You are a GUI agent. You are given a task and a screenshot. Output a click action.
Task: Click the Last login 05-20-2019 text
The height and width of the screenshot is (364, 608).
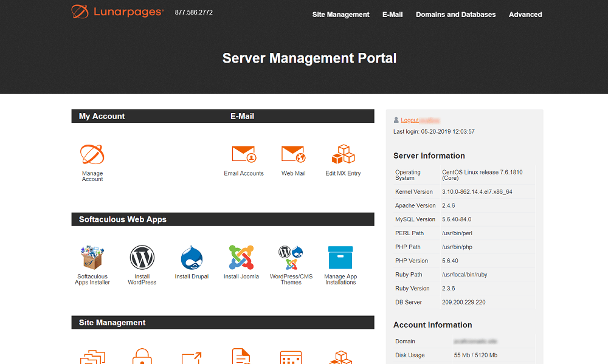point(434,131)
